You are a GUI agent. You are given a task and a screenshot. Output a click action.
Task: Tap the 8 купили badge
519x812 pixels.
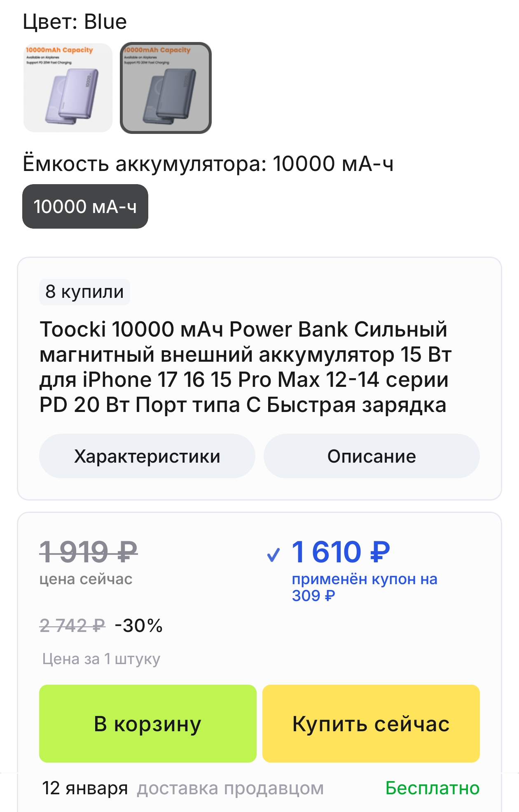tap(84, 292)
